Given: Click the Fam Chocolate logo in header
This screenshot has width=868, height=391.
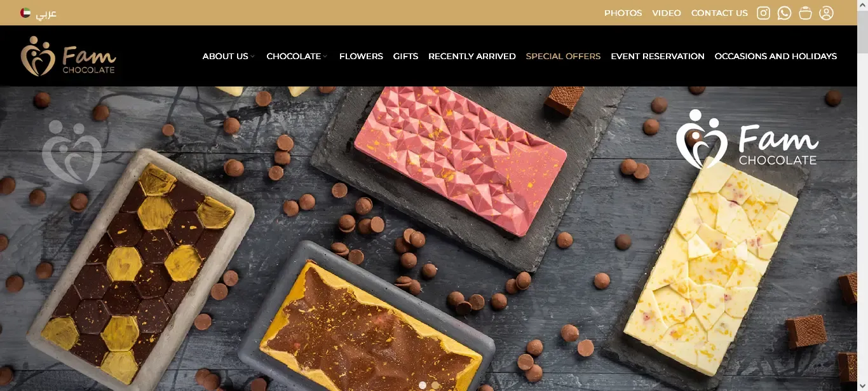Looking at the screenshot, I should coord(68,56).
